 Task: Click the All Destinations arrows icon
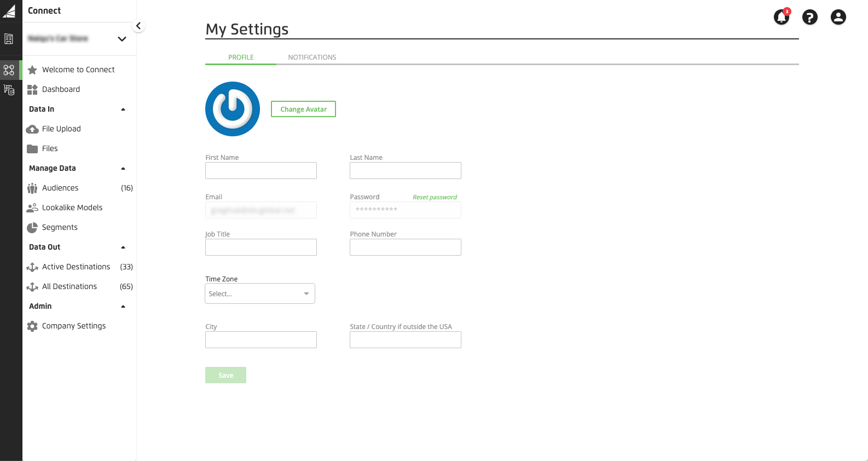(x=32, y=287)
